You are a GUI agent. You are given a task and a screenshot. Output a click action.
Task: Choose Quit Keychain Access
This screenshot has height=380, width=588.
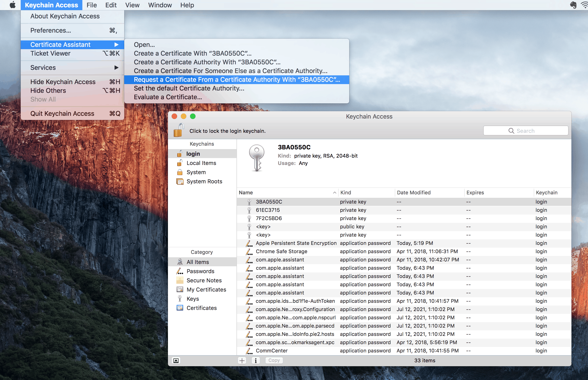pyautogui.click(x=72, y=113)
